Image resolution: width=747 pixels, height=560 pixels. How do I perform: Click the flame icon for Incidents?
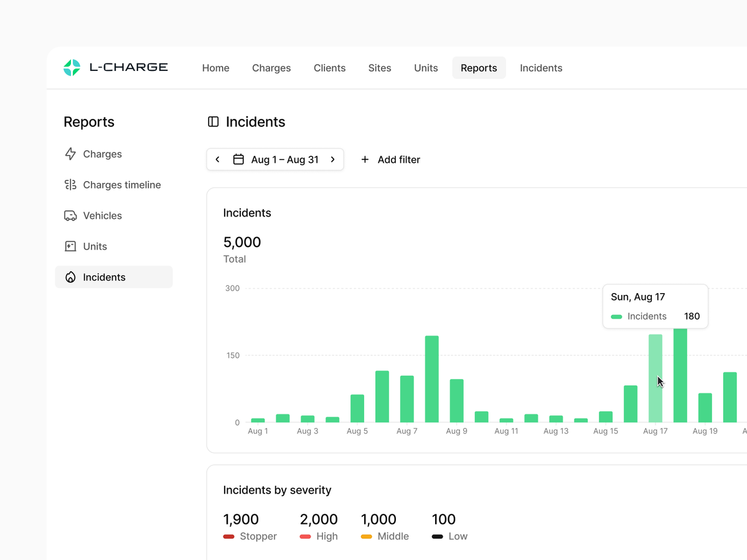[70, 278]
